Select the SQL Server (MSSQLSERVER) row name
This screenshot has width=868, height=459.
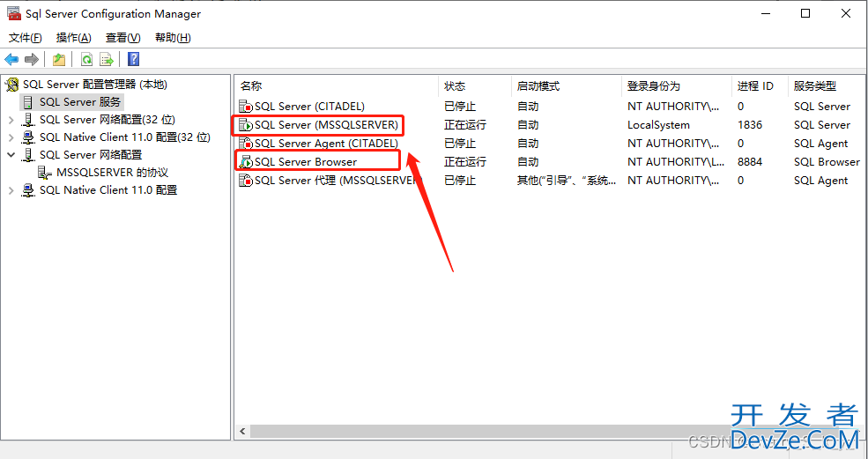pos(326,125)
